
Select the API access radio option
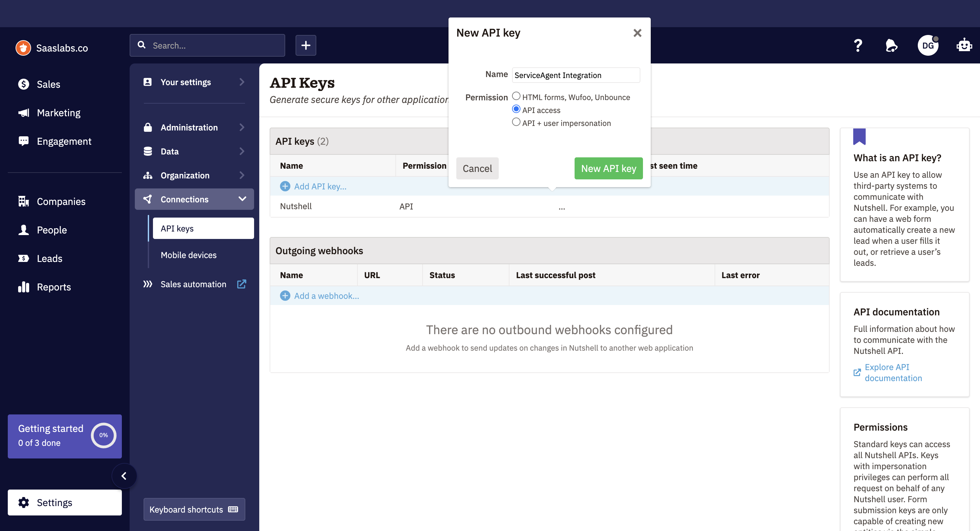click(x=516, y=109)
